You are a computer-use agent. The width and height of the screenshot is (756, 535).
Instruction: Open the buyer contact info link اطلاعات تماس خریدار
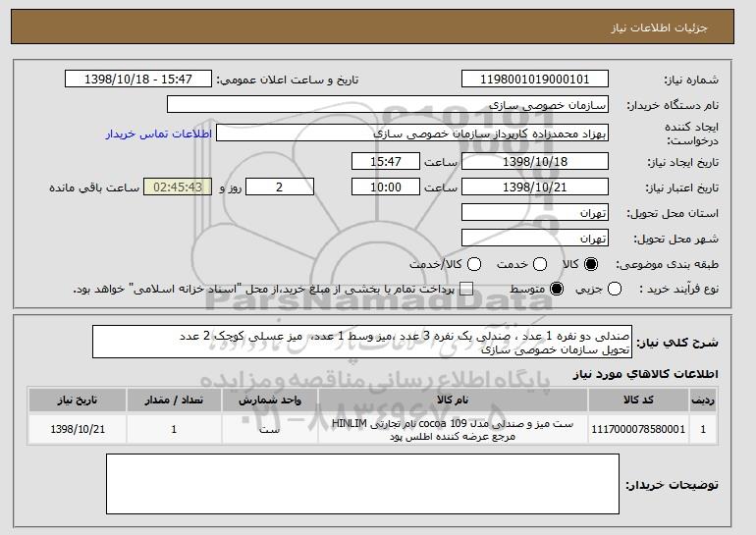(x=159, y=134)
